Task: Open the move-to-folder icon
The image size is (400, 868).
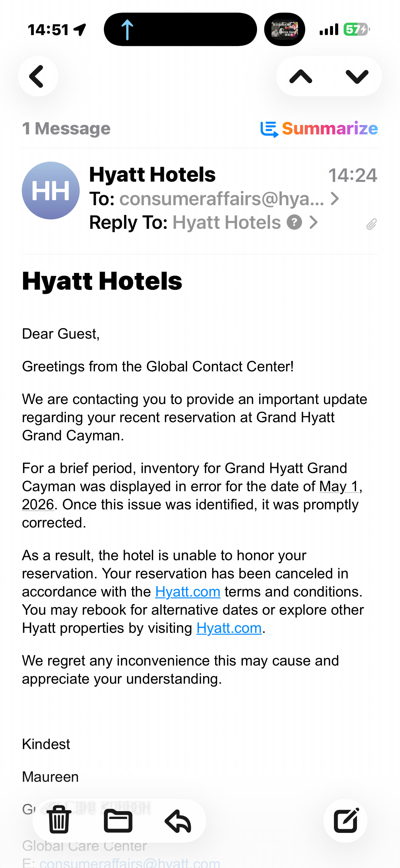Action: pyautogui.click(x=118, y=820)
